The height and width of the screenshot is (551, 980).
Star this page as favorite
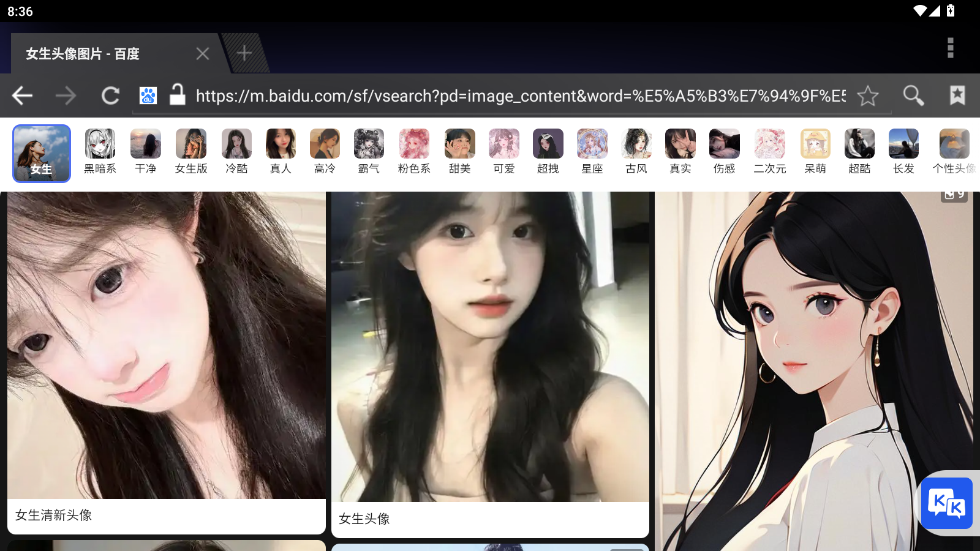[867, 96]
